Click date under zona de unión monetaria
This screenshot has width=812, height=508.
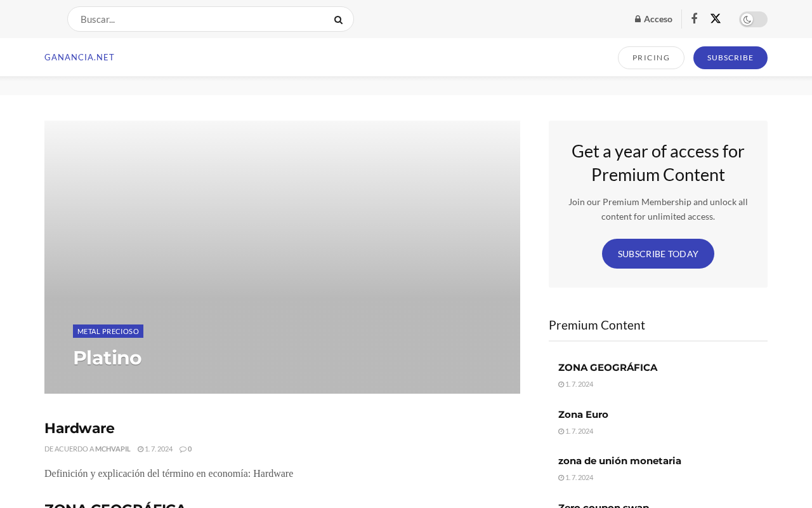point(576,478)
